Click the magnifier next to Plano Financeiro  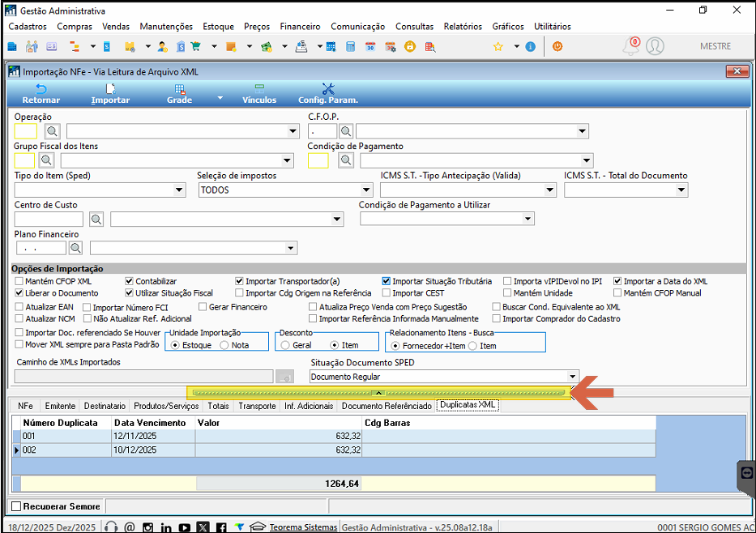[76, 248]
